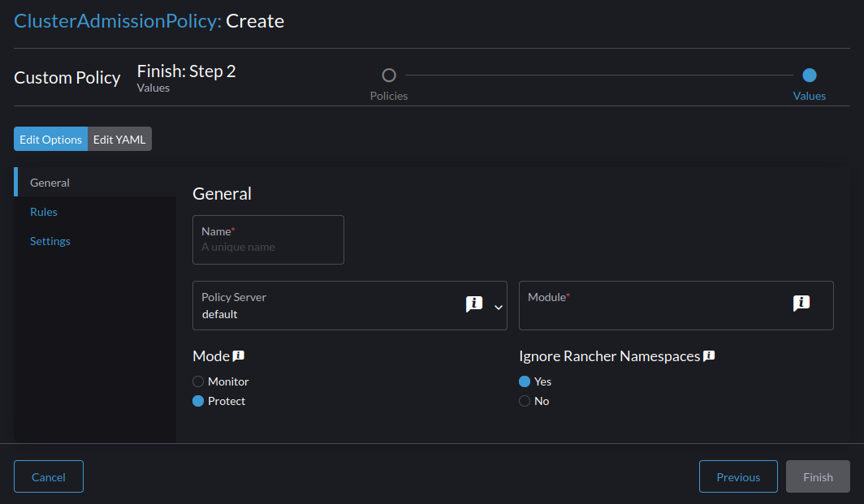Click the chevron on the Policy Server selector
This screenshot has width=864, height=504.
coord(498,308)
